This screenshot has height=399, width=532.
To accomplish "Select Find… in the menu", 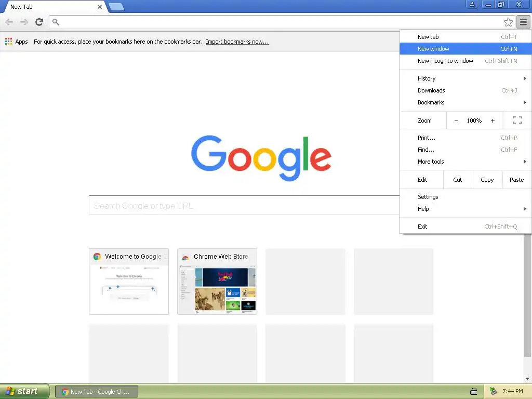I will [465, 149].
